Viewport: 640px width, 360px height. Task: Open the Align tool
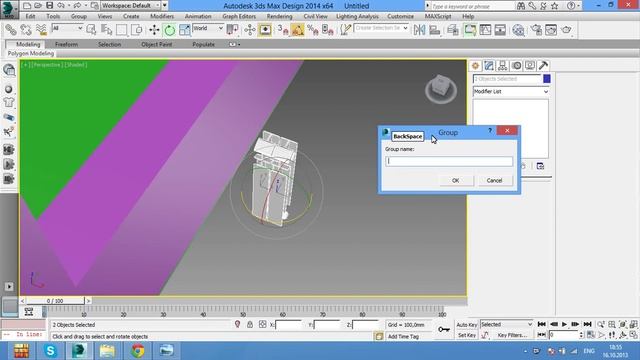(x=435, y=30)
